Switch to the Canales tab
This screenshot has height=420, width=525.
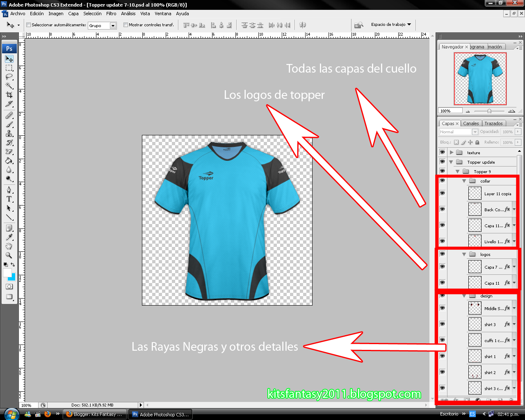click(x=471, y=123)
